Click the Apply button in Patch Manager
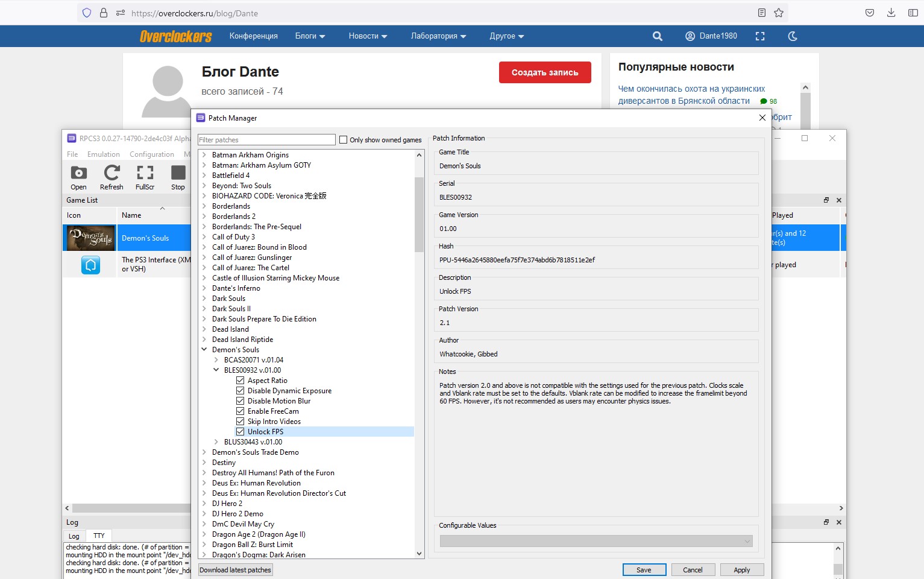 click(742, 570)
